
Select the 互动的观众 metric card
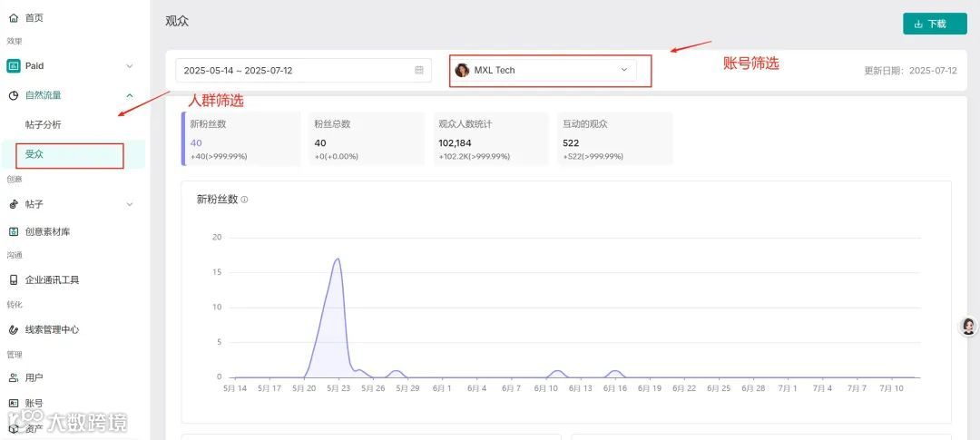(615, 139)
